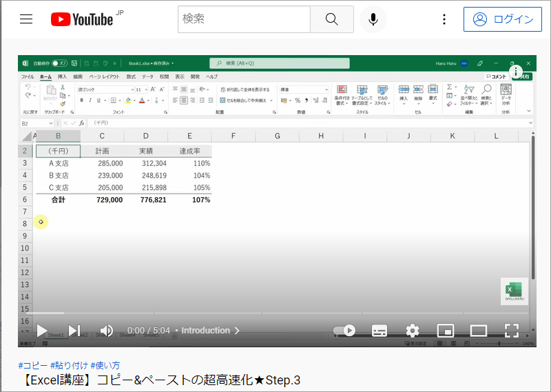Screen dimensions: 551x392
Task: Start voice search with the microphone
Action: pos(373,19)
